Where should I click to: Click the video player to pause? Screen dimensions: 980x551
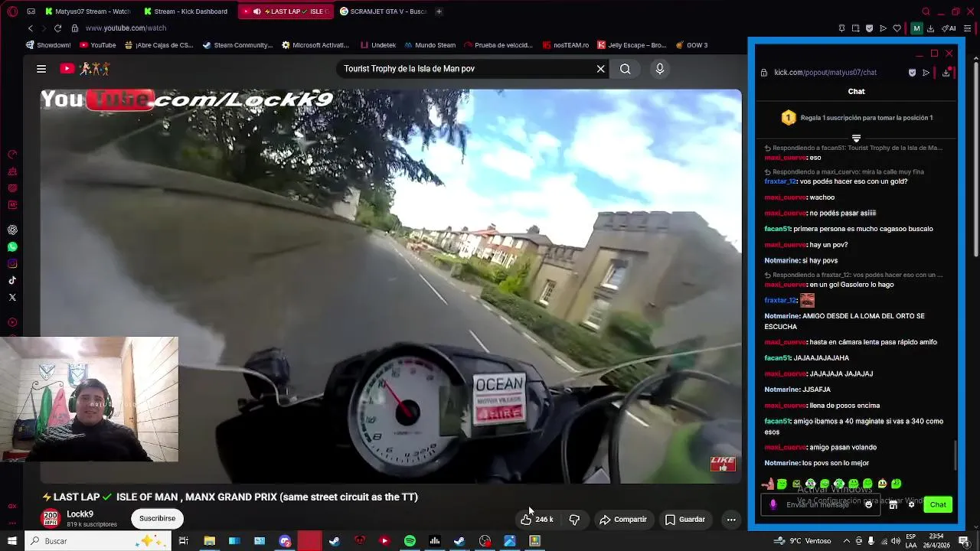click(390, 286)
